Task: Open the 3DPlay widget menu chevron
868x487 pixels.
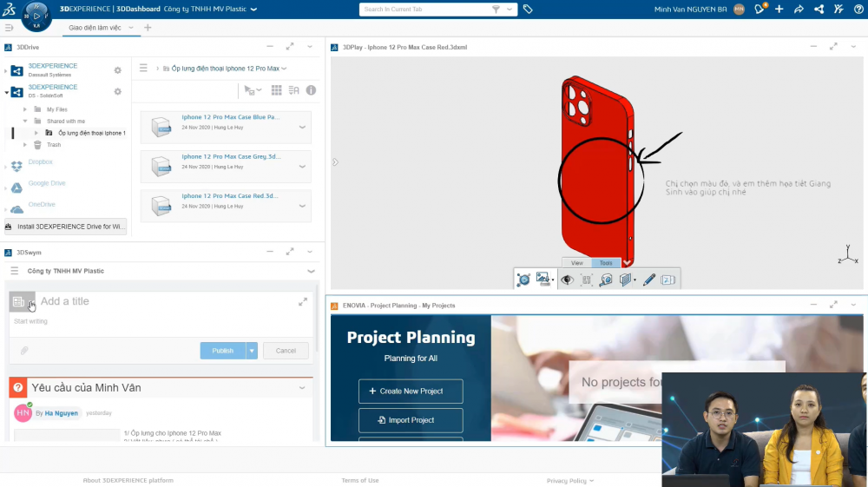Action: [x=853, y=47]
